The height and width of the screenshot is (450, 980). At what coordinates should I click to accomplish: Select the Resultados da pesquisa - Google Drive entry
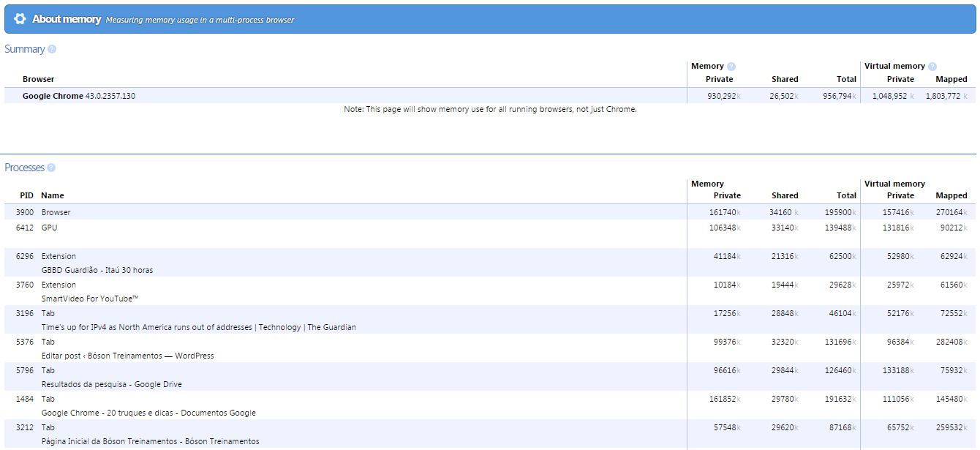click(x=111, y=384)
